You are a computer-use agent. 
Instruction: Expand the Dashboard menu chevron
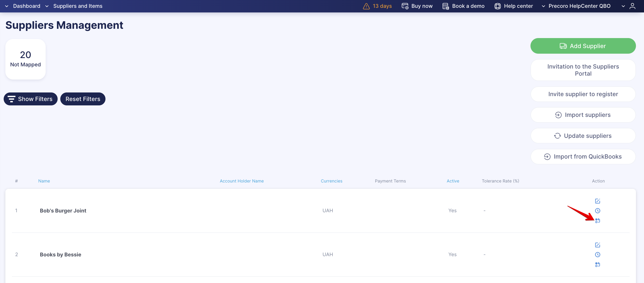click(7, 6)
